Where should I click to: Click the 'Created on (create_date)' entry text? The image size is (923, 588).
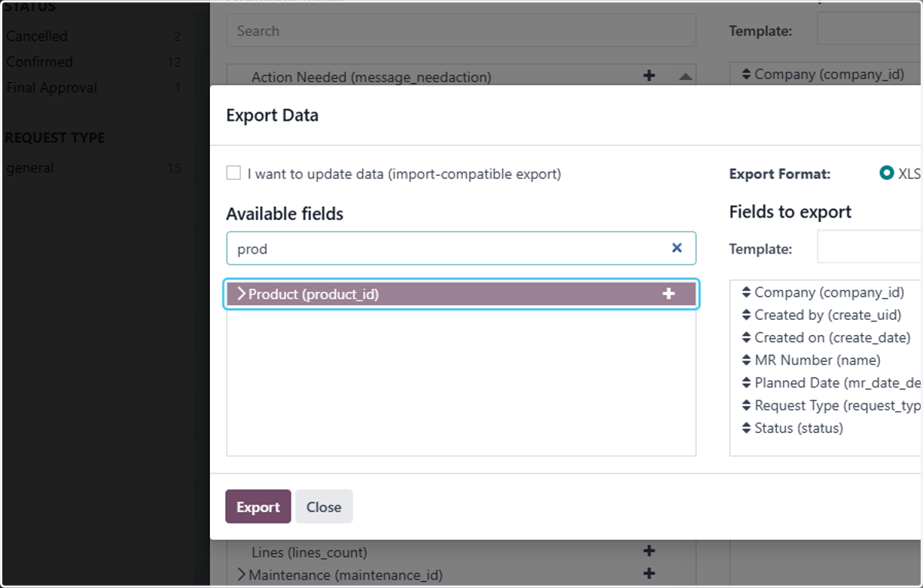(x=832, y=337)
